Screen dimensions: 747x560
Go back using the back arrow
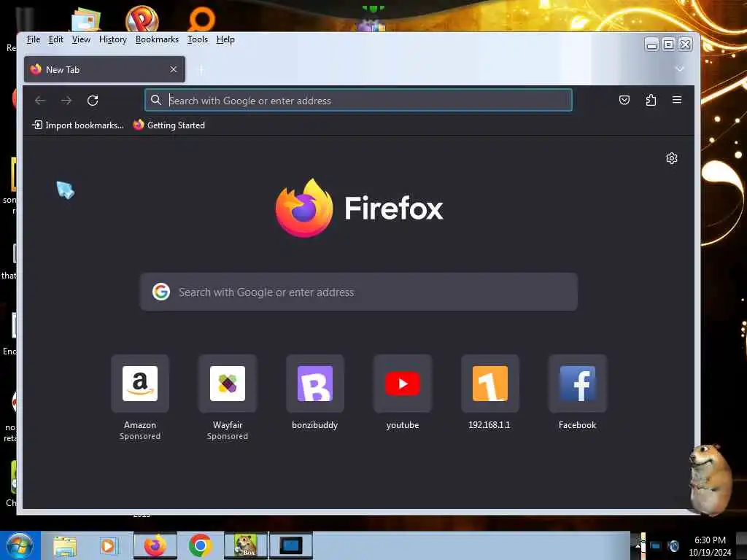[x=40, y=101]
